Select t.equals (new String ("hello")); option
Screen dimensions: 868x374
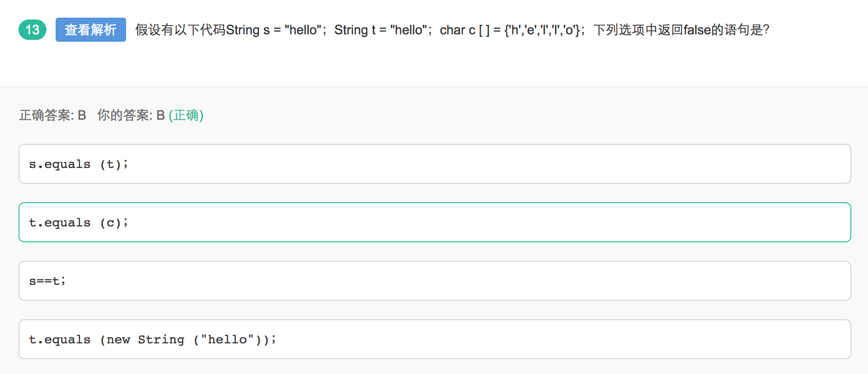click(x=435, y=339)
